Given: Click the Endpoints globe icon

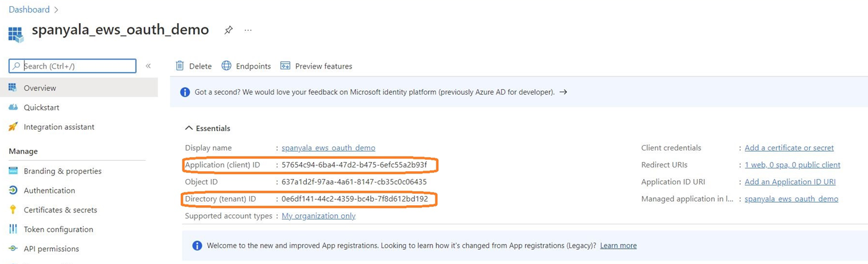Looking at the screenshot, I should [x=226, y=66].
